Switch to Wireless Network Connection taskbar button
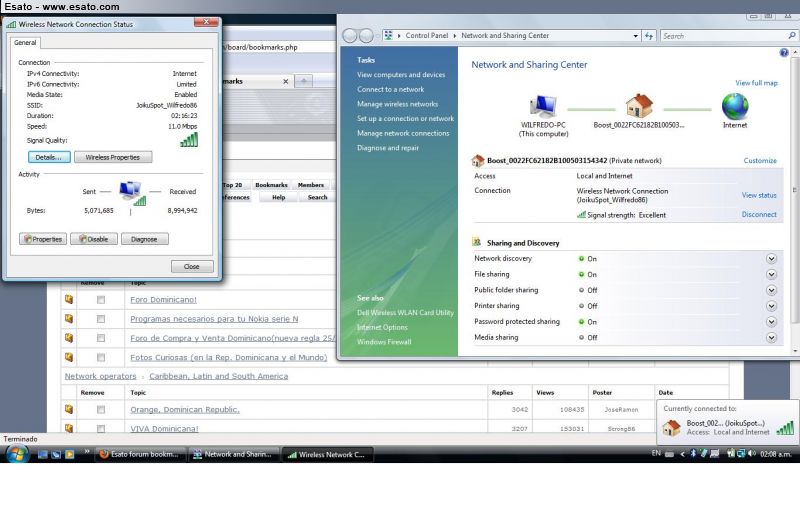Viewport: 800px width, 511px height. (327, 454)
